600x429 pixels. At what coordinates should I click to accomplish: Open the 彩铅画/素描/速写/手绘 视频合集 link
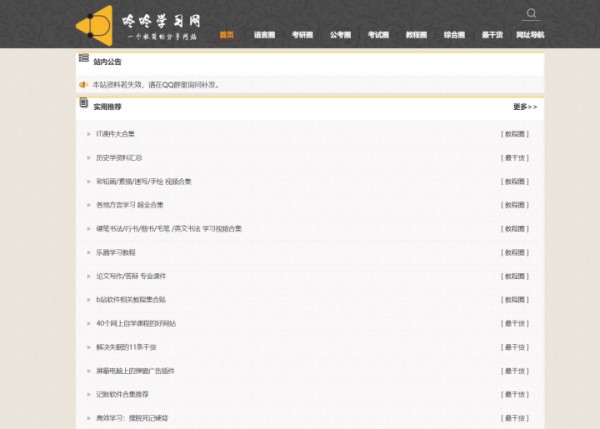click(x=144, y=181)
